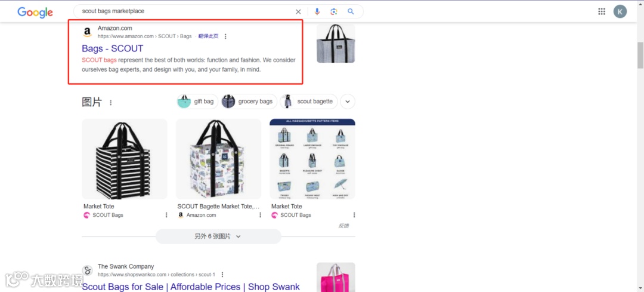Open more options for Amazon.com result
The height and width of the screenshot is (292, 644).
[225, 36]
